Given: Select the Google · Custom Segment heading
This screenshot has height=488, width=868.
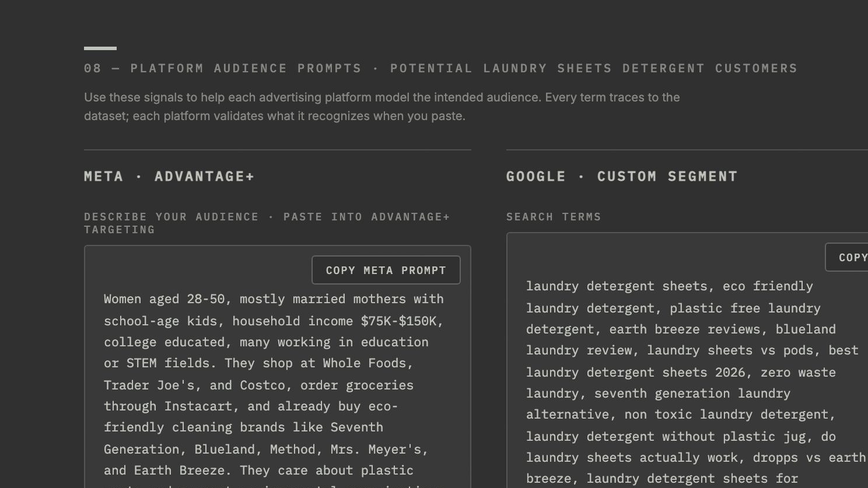Looking at the screenshot, I should click(622, 177).
